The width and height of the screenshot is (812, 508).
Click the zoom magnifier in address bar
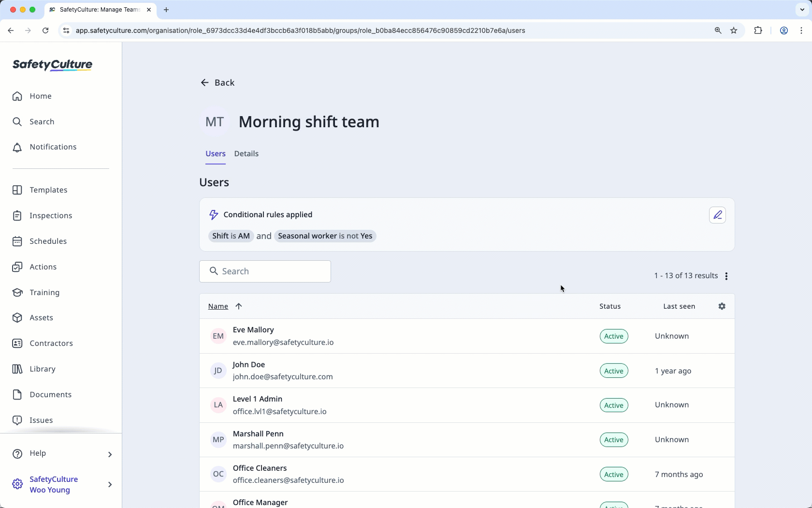click(x=718, y=30)
